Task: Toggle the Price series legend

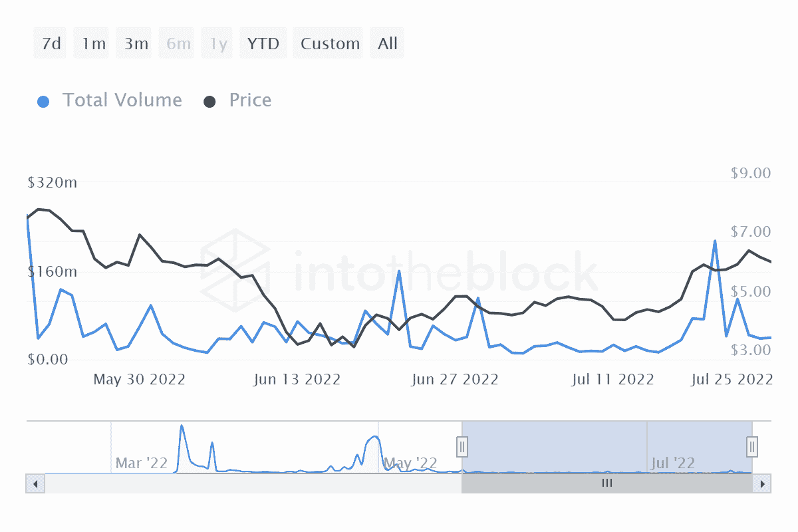Action: pyautogui.click(x=250, y=100)
